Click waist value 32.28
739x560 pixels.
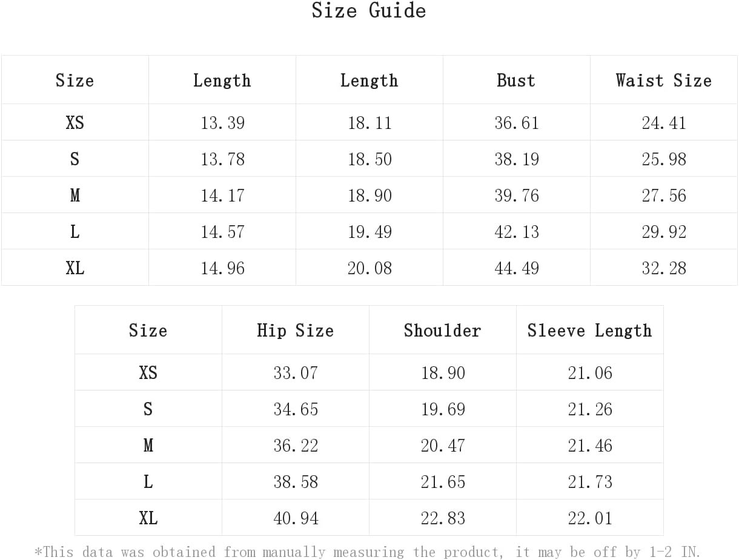664,268
